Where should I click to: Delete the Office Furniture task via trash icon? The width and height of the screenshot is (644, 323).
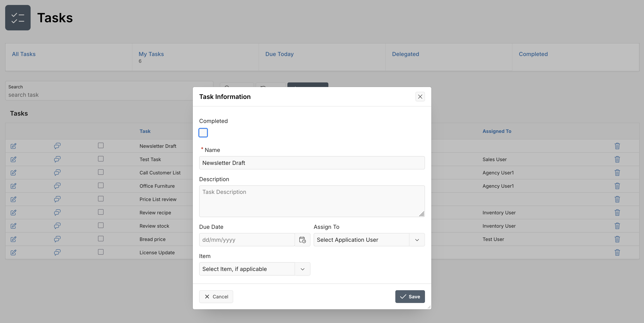point(617,186)
